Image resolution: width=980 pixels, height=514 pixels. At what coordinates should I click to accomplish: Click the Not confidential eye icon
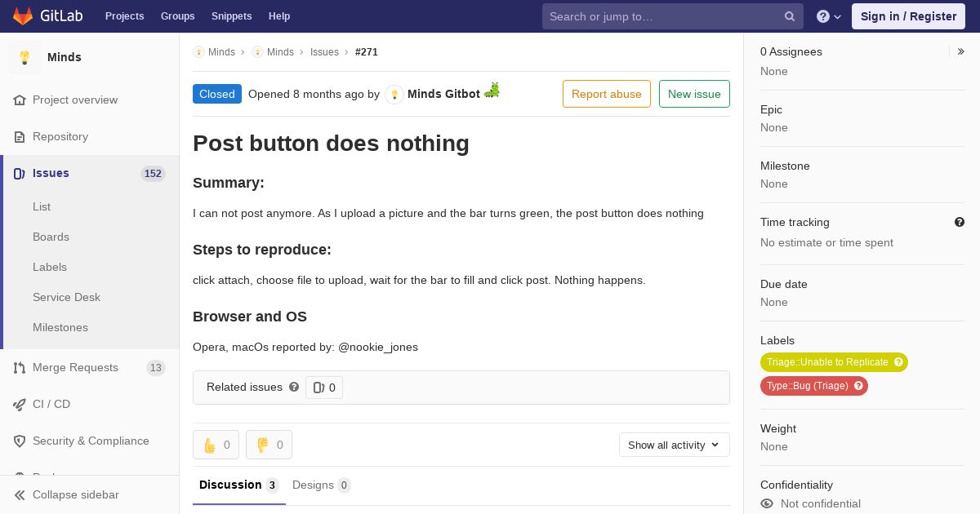pos(767,503)
